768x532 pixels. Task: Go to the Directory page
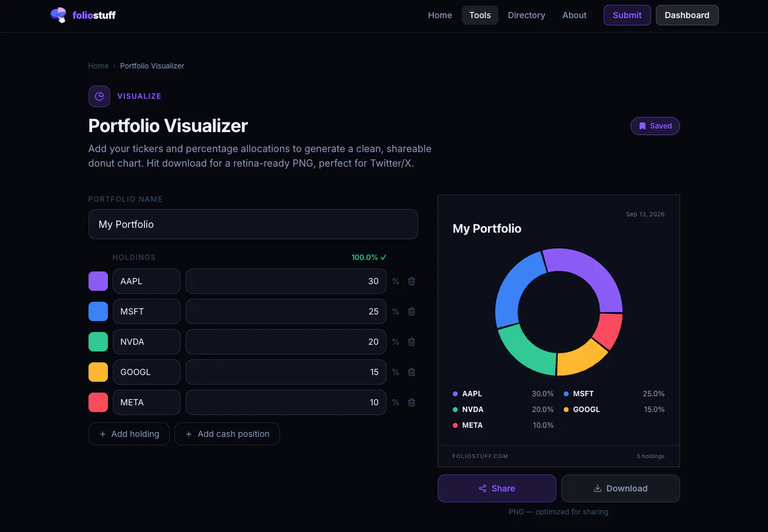527,15
